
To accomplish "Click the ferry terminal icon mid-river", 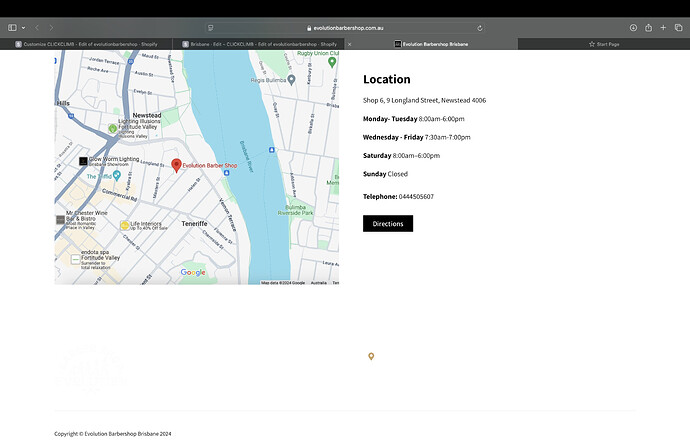I will 272,150.
